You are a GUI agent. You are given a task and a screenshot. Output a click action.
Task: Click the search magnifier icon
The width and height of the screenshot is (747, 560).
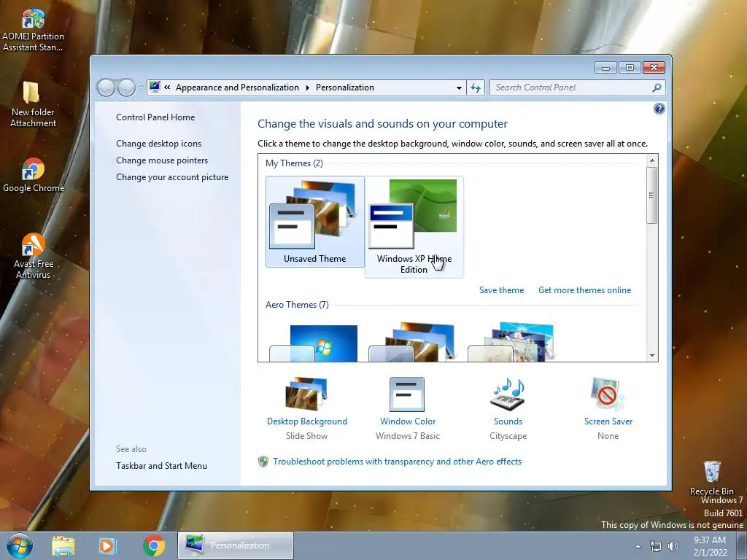click(x=657, y=87)
